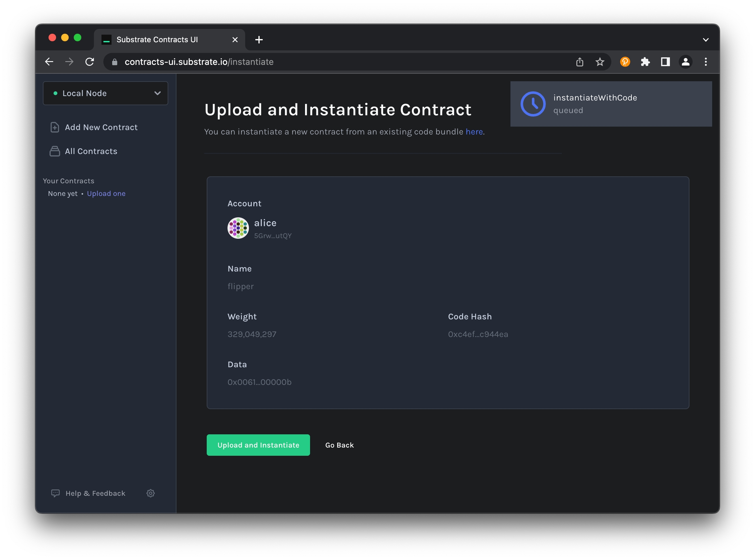Open the tab search chevron dropdown
Viewport: 755px width, 560px height.
point(706,40)
